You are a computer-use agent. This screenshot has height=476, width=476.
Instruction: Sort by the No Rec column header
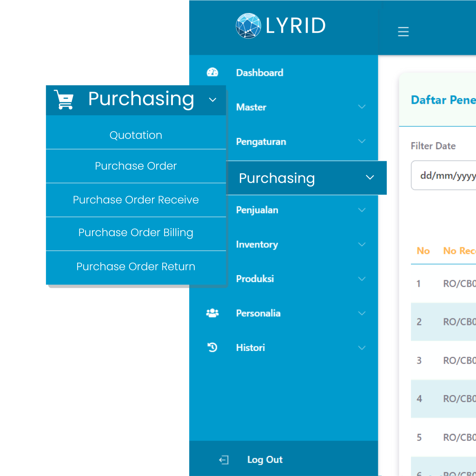coord(459,251)
